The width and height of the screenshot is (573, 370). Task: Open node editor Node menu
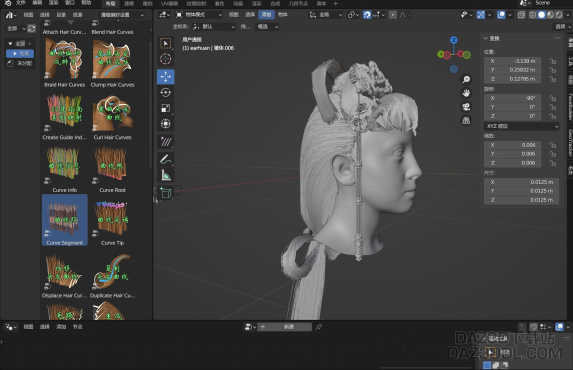point(77,327)
